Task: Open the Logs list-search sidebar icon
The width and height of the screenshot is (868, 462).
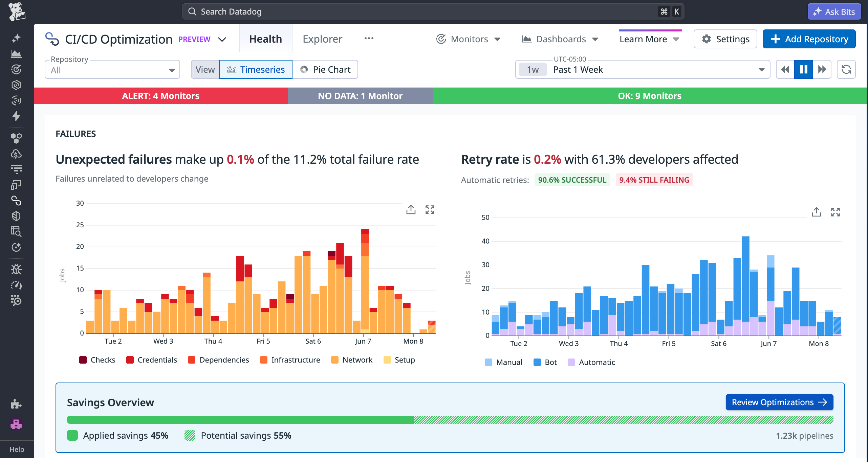Action: click(x=16, y=300)
